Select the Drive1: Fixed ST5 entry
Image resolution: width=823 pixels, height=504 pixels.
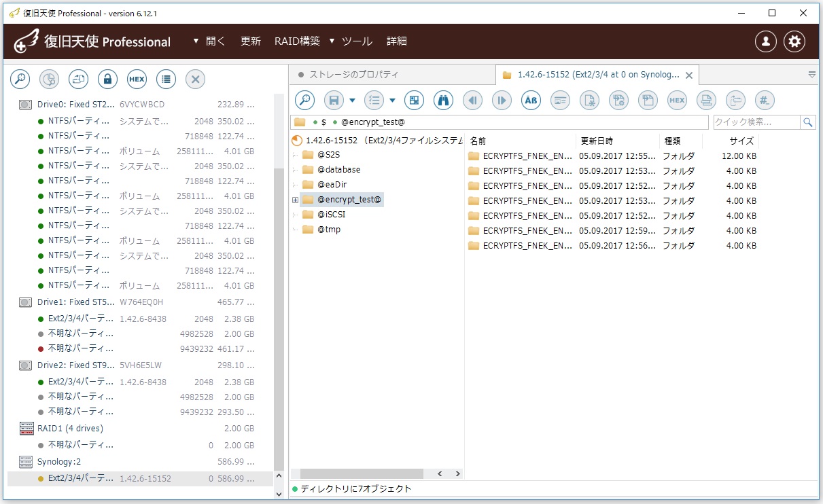[x=139, y=302]
